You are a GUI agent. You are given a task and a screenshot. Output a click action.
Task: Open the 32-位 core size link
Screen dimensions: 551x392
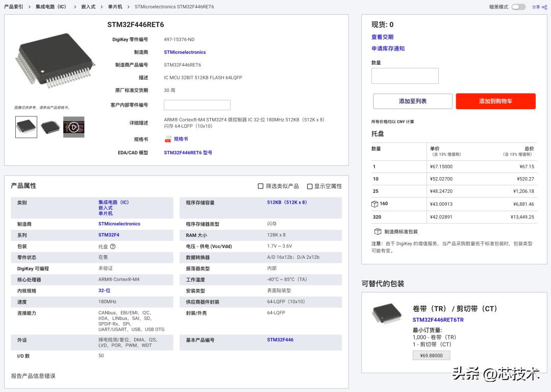point(105,290)
